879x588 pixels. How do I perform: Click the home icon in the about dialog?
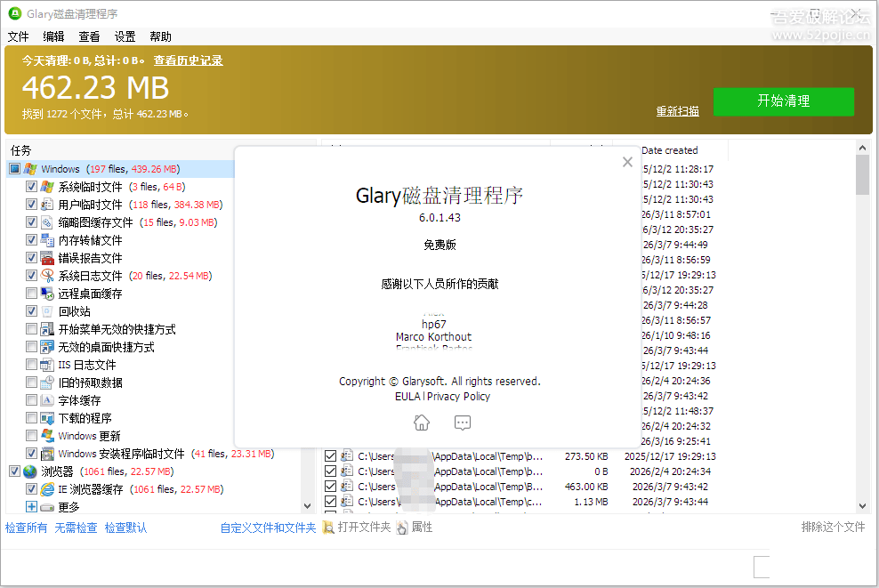422,423
